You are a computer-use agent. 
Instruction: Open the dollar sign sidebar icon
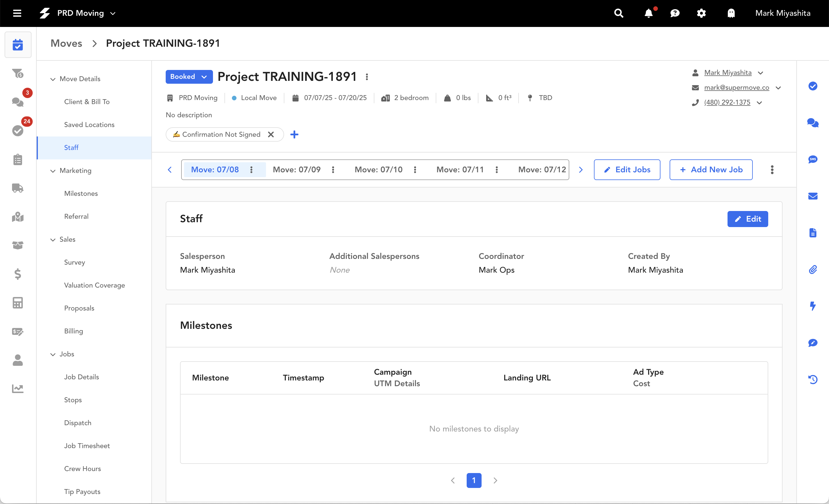coord(18,274)
